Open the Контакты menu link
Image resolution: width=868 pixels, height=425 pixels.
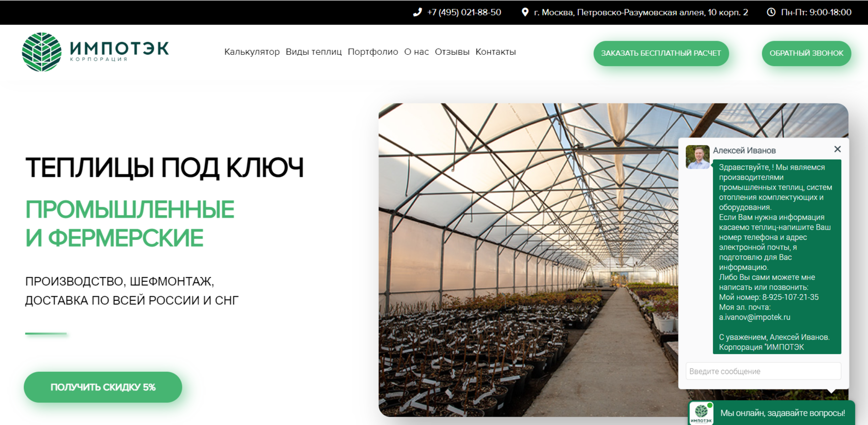(x=495, y=52)
